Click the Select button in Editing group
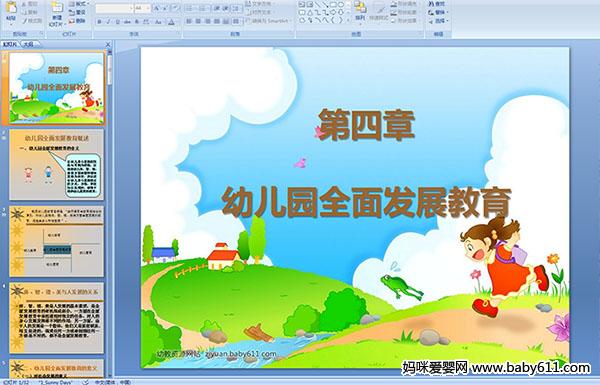This screenshot has width=600, height=385. coord(438,21)
